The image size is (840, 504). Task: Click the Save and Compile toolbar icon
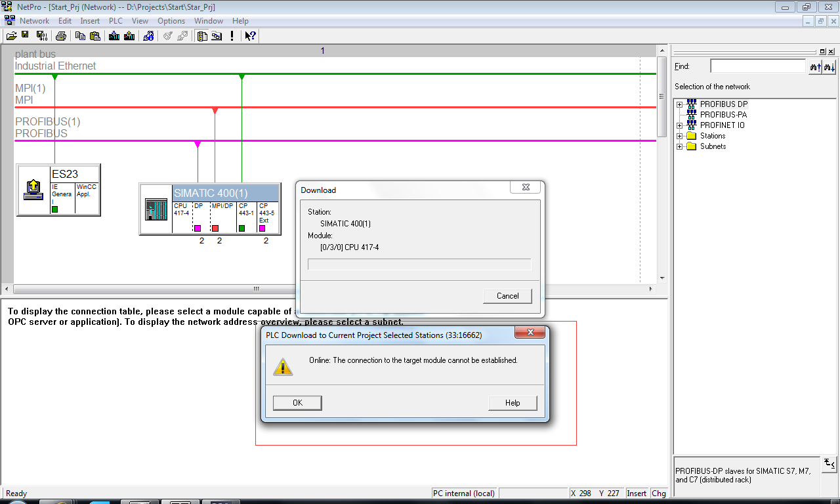click(x=41, y=35)
